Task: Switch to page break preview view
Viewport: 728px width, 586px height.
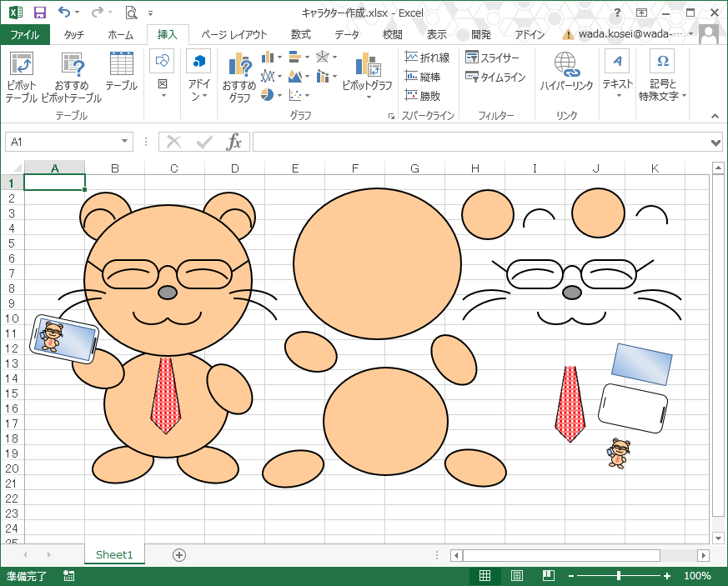Action: click(x=548, y=576)
